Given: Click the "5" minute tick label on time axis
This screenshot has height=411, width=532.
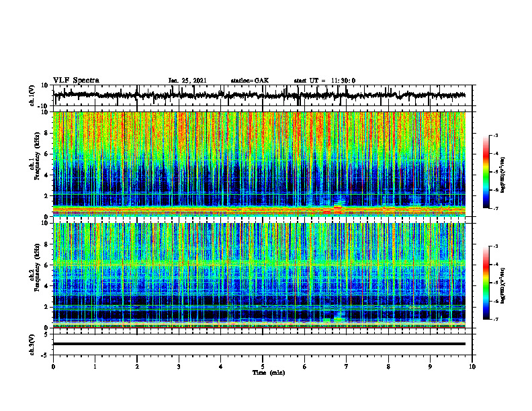Looking at the screenshot, I should click(263, 367).
